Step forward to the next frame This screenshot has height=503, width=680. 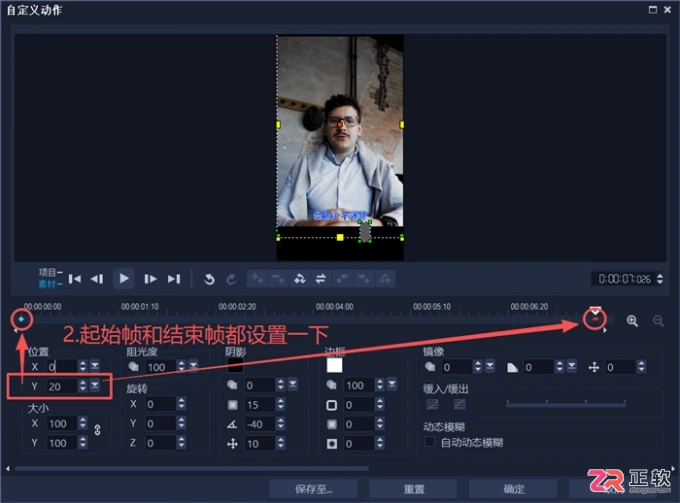150,279
